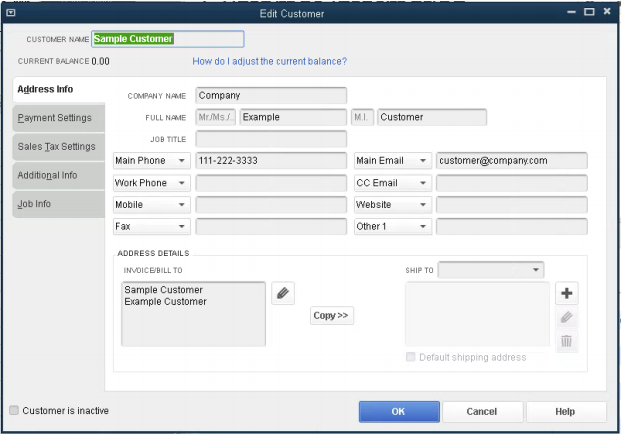Toggle the Customer is inactive checkbox
The image size is (622, 434).
click(14, 410)
